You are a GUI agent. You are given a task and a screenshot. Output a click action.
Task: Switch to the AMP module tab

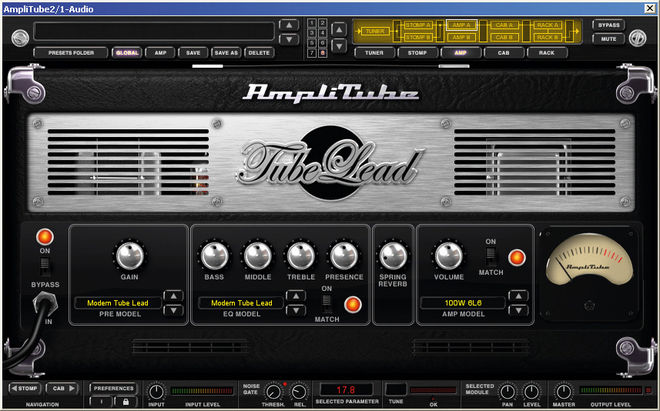coord(461,53)
